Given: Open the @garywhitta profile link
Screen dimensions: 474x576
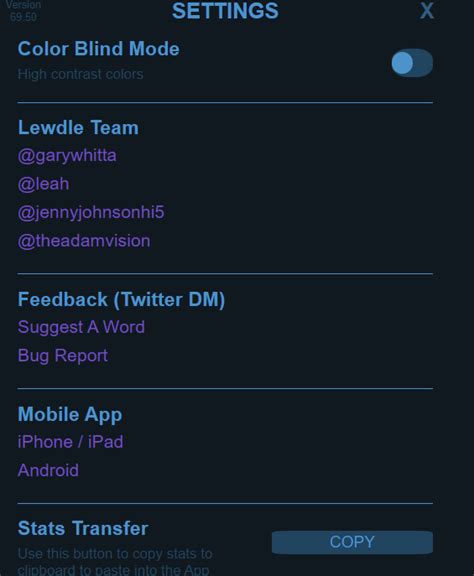Looking at the screenshot, I should (67, 156).
